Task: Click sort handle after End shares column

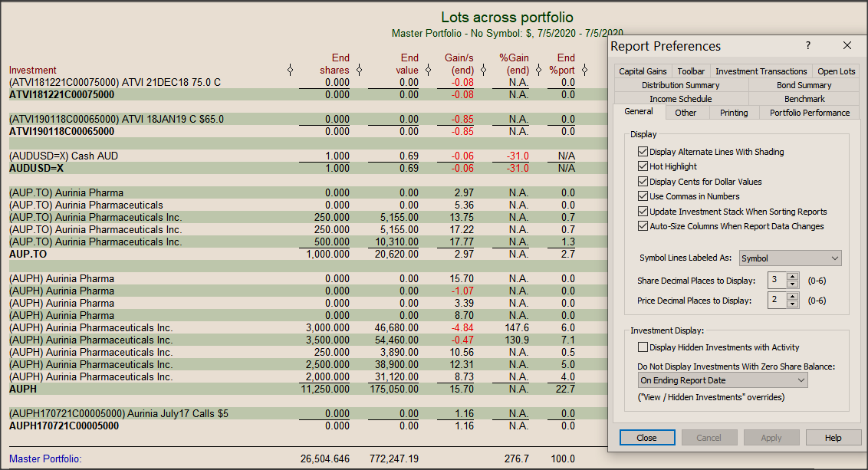Action: click(360, 70)
